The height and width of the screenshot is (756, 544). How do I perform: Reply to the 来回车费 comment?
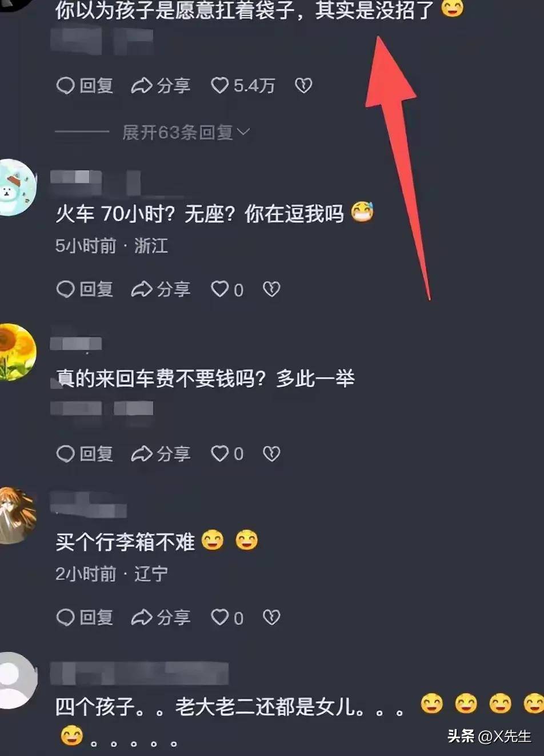(x=85, y=454)
